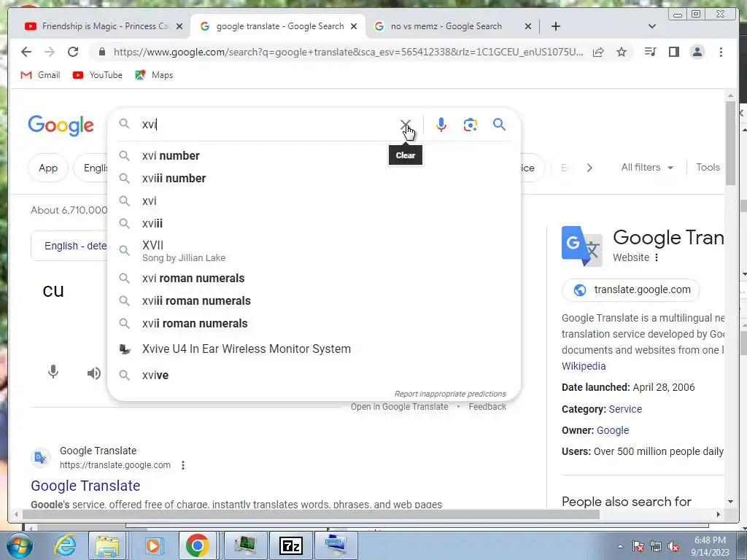Start voice search with microphone icon
The height and width of the screenshot is (560, 747).
[441, 125]
